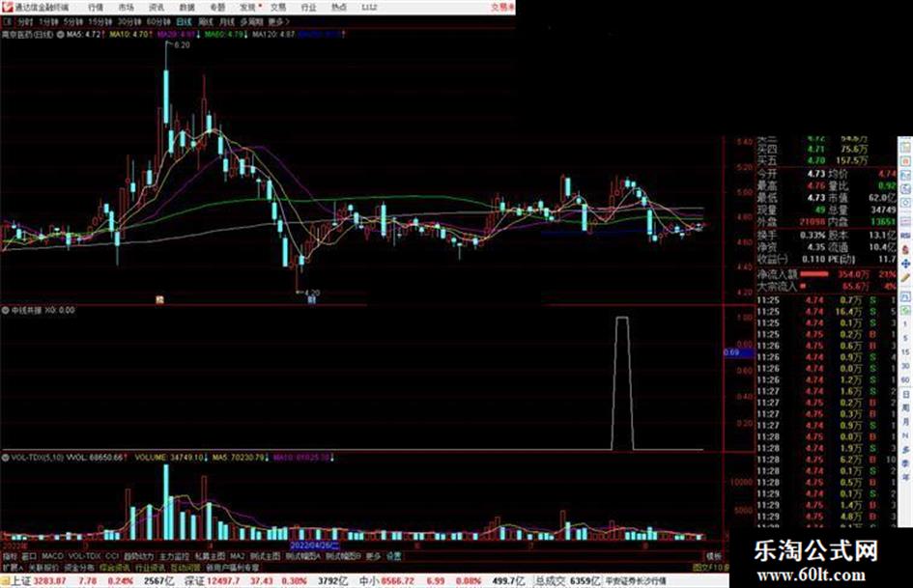This screenshot has height=588, width=913.
Task: Switch to 1-minute via sidebar 1 button
Action: click(x=905, y=323)
